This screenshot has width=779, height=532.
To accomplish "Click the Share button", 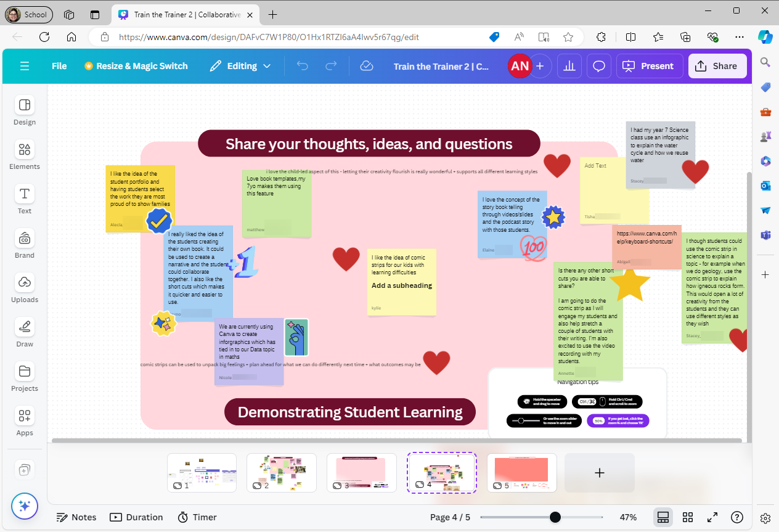I will [x=717, y=66].
